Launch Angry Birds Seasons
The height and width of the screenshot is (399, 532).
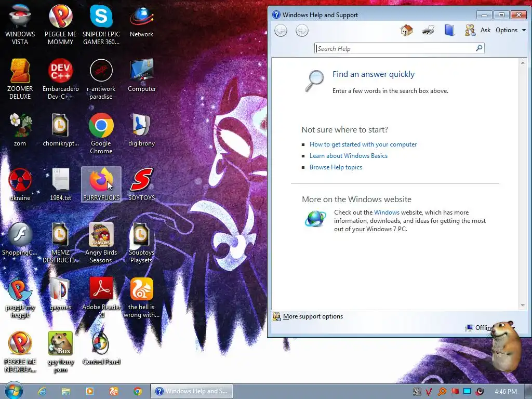(101, 242)
